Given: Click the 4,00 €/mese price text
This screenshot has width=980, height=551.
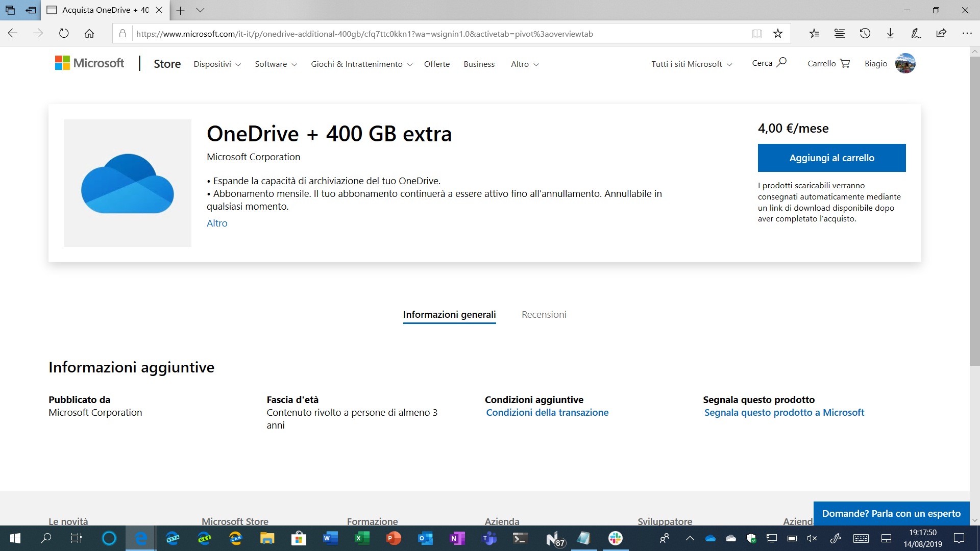Looking at the screenshot, I should pyautogui.click(x=793, y=128).
